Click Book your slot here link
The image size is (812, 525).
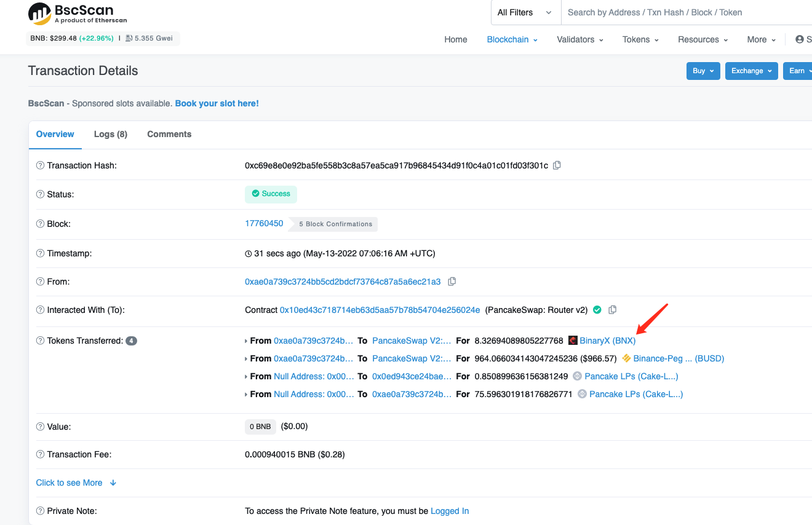tap(217, 103)
